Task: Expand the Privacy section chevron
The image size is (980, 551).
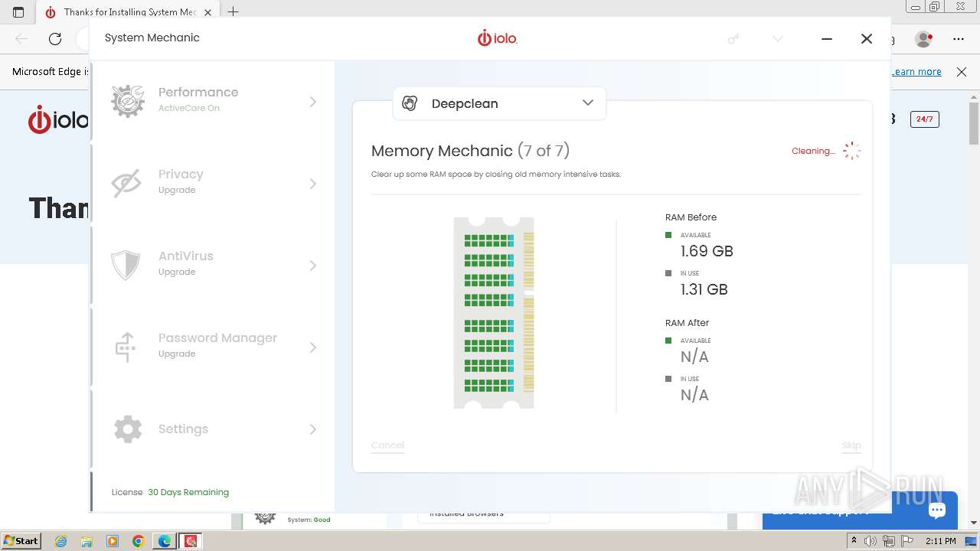Action: 312,184
